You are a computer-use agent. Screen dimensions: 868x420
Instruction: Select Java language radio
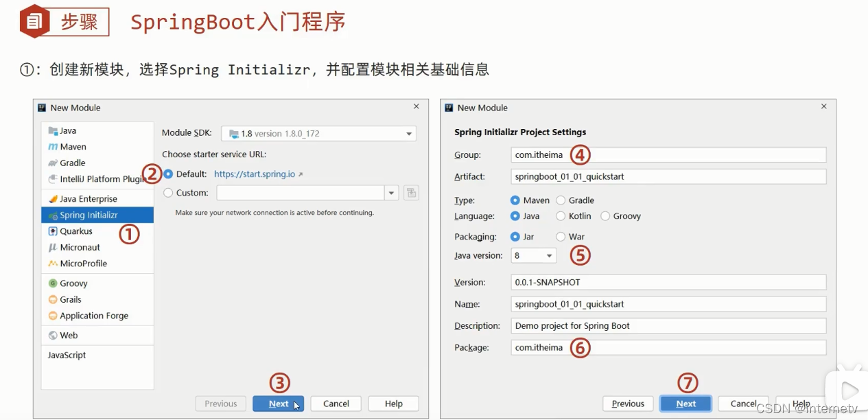(x=515, y=216)
